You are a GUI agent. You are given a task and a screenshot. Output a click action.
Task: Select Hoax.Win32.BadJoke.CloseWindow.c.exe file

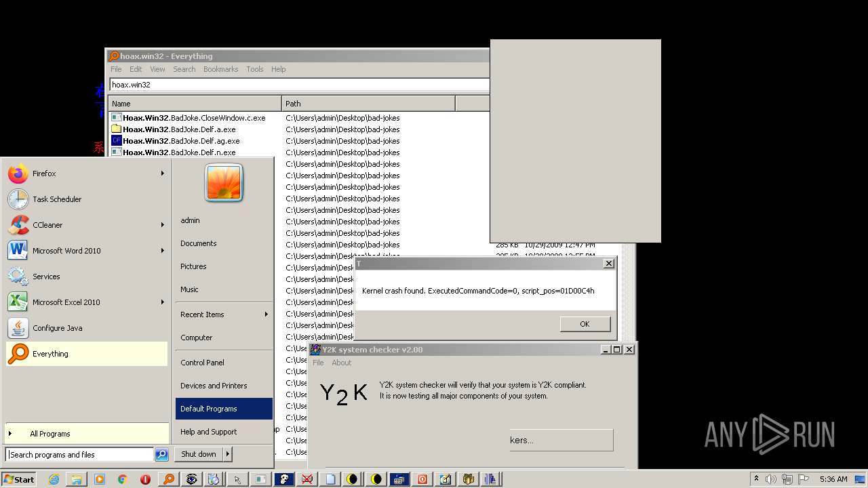click(x=194, y=118)
